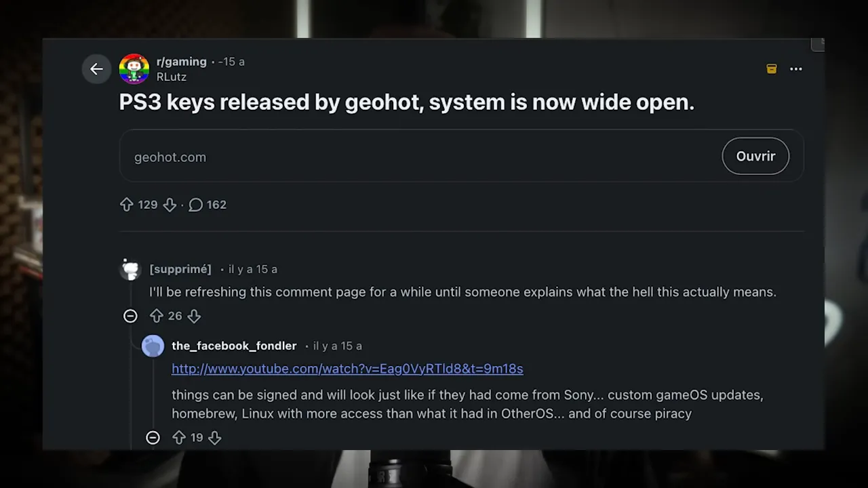The height and width of the screenshot is (488, 868).
Task: Collapse the_facebook_fondler's comment thread
Action: pyautogui.click(x=153, y=437)
